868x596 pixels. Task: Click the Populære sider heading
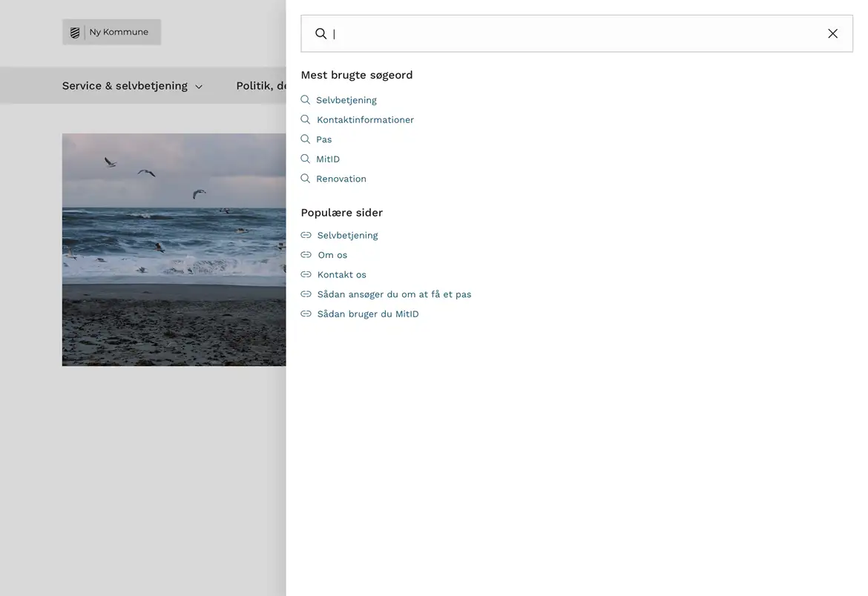tap(341, 213)
